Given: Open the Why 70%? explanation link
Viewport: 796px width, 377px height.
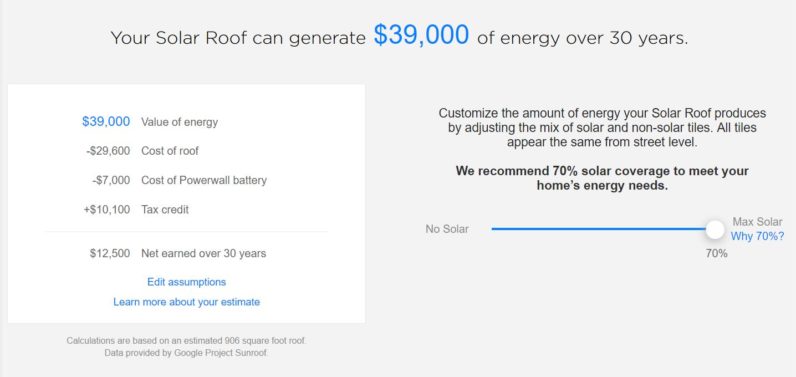Looking at the screenshot, I should click(757, 236).
